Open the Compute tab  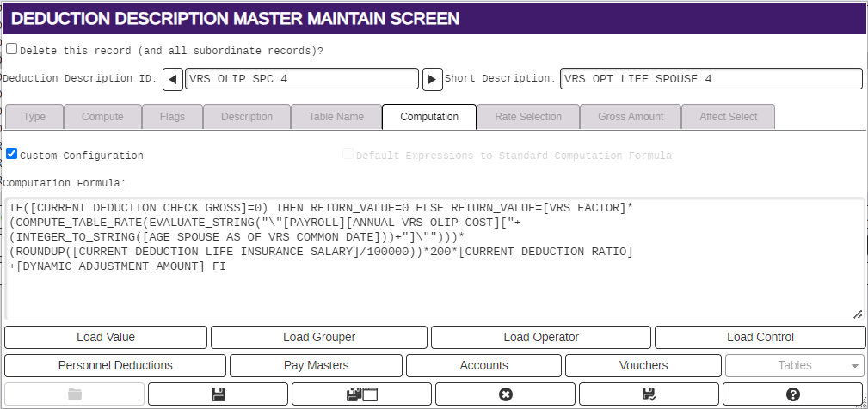click(x=102, y=117)
